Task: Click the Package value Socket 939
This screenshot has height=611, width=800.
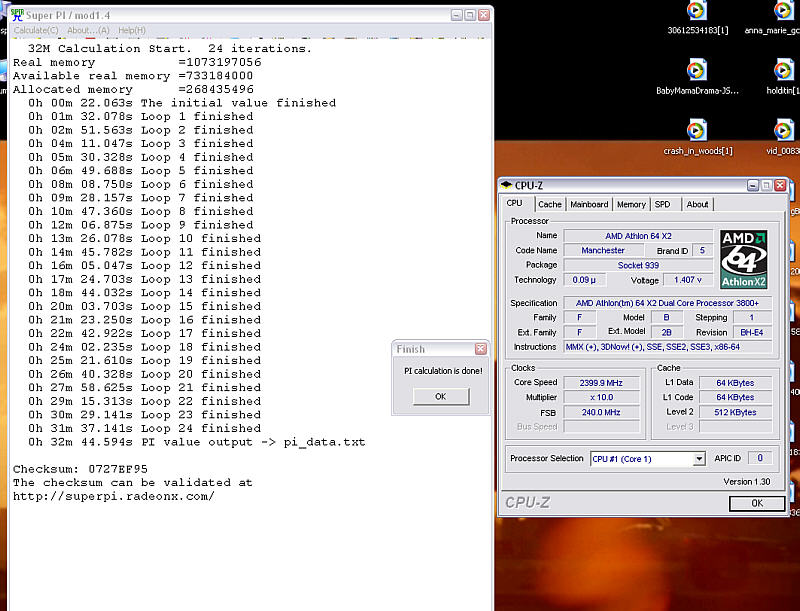Action: pos(638,265)
